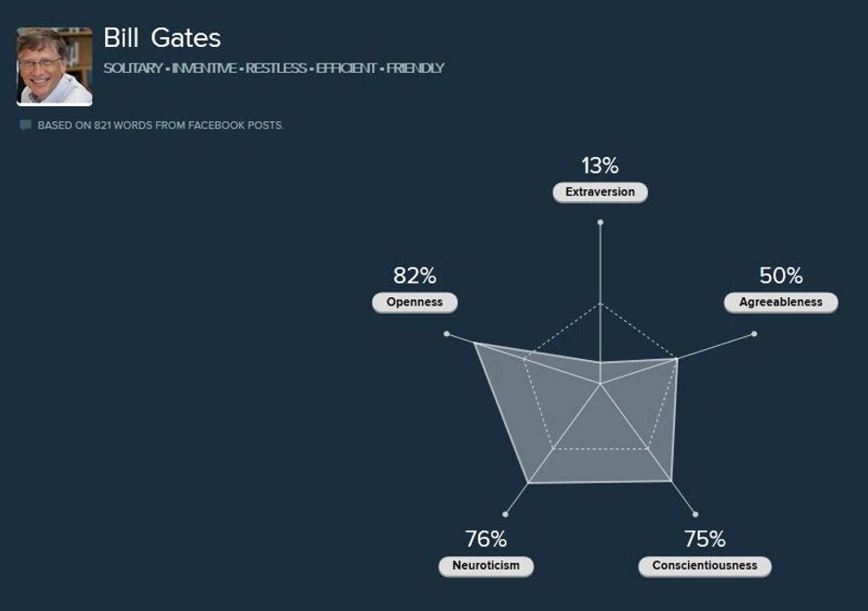Click the outer endpoint dot of Neuroticism axis
This screenshot has width=868, height=611.
pyautogui.click(x=505, y=514)
